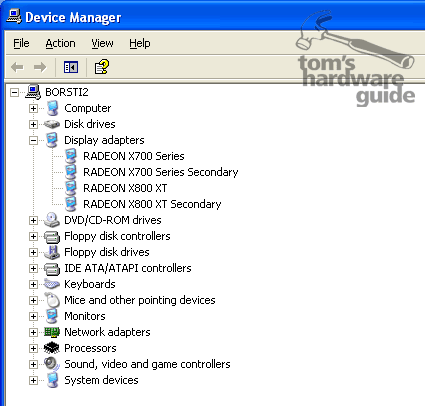
Task: Click the Help properties toolbar icon
Action: tap(102, 67)
